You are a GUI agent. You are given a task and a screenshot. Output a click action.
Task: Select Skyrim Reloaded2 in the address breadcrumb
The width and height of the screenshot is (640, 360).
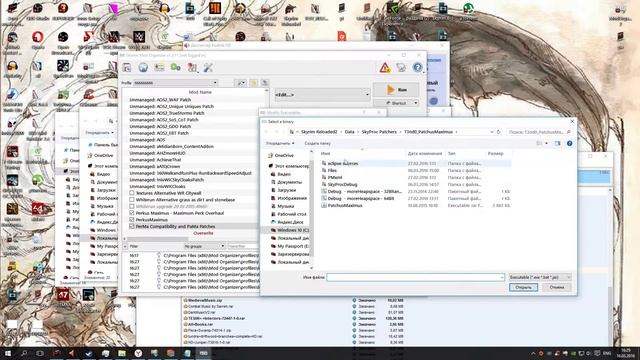pos(319,132)
